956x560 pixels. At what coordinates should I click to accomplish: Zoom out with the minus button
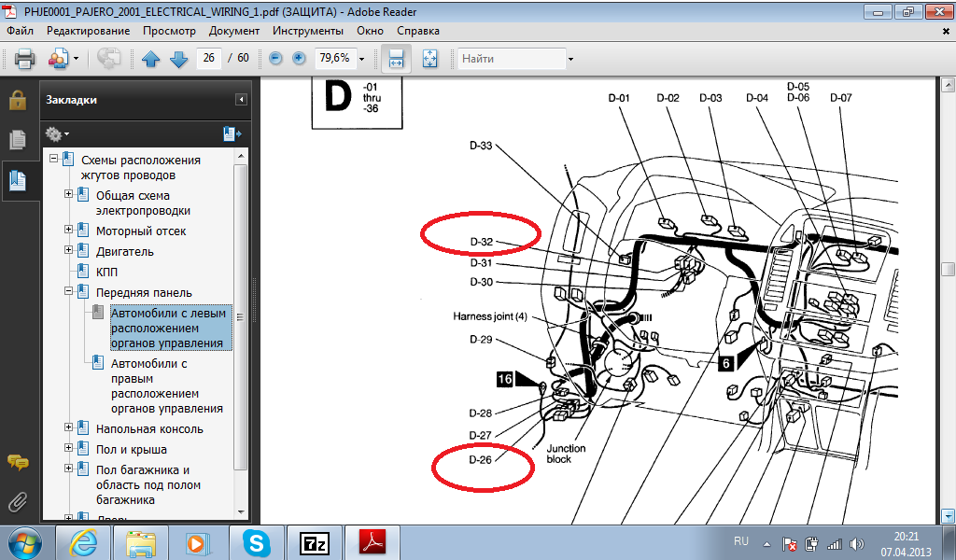click(x=275, y=58)
